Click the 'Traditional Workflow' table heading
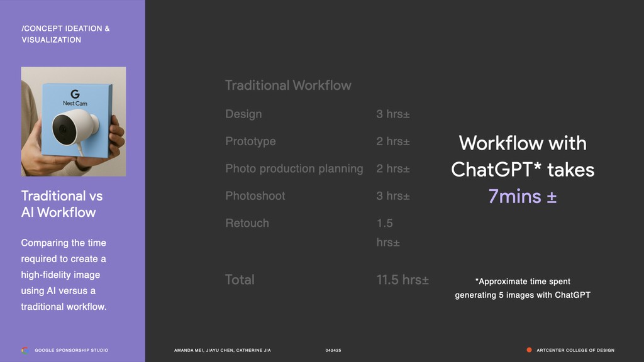The image size is (644, 362). 288,85
